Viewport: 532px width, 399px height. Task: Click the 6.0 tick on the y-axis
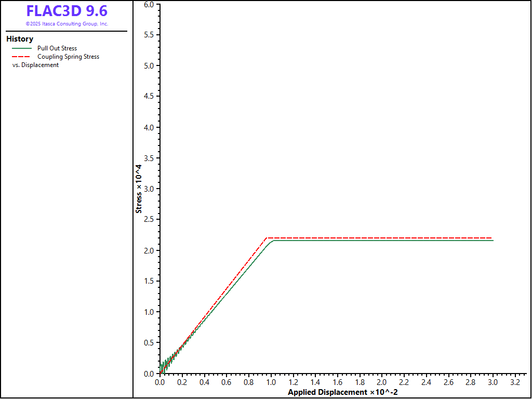click(149, 4)
